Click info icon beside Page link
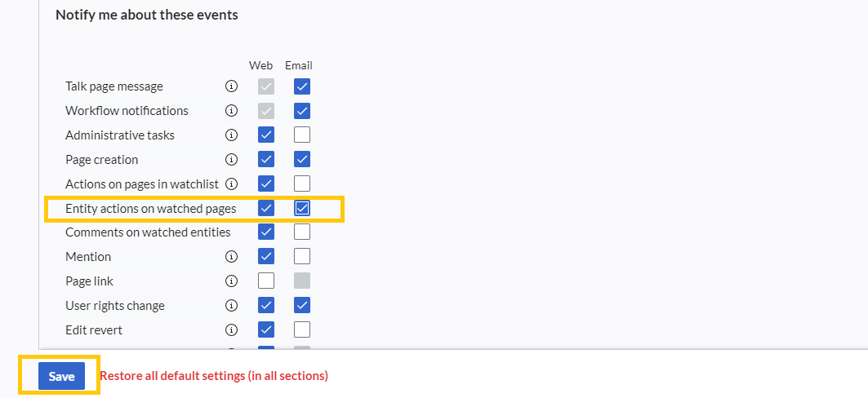Image resolution: width=868 pixels, height=398 pixels. [x=231, y=281]
